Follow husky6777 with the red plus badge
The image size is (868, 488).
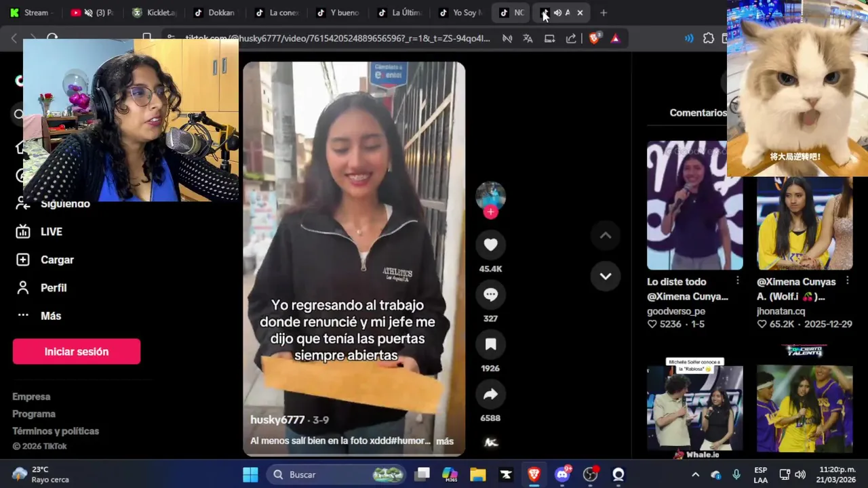pyautogui.click(x=490, y=212)
